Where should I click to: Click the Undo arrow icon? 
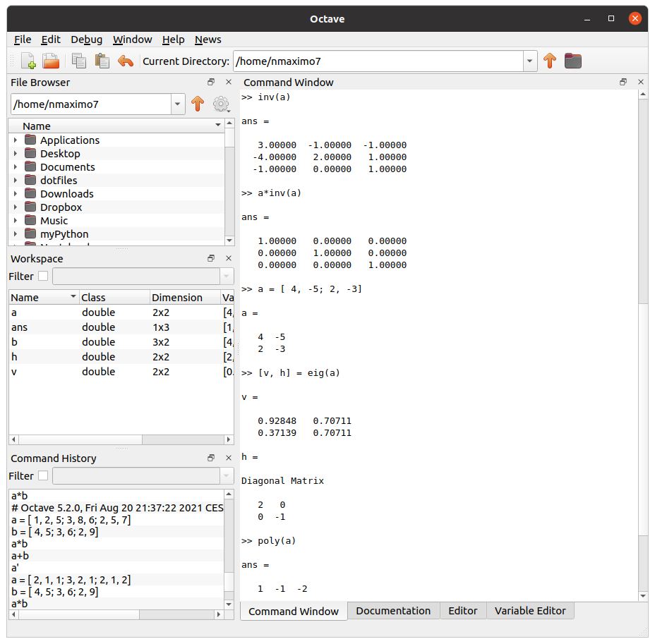126,61
